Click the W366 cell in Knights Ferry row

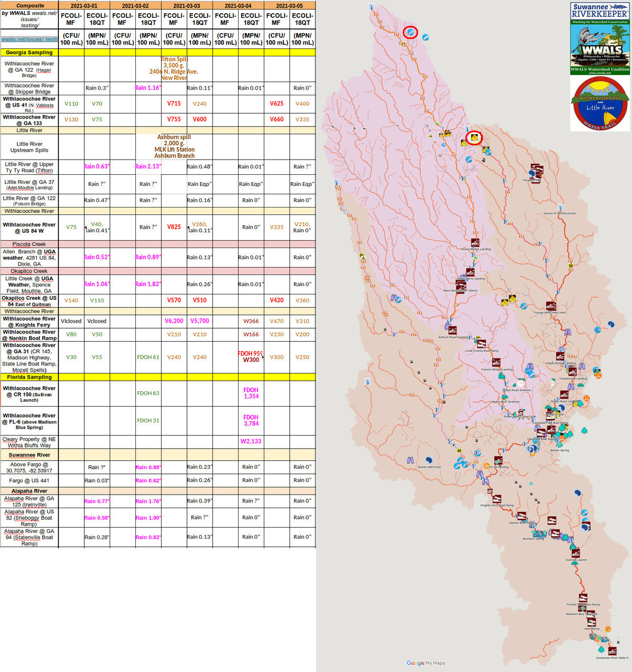click(x=251, y=321)
